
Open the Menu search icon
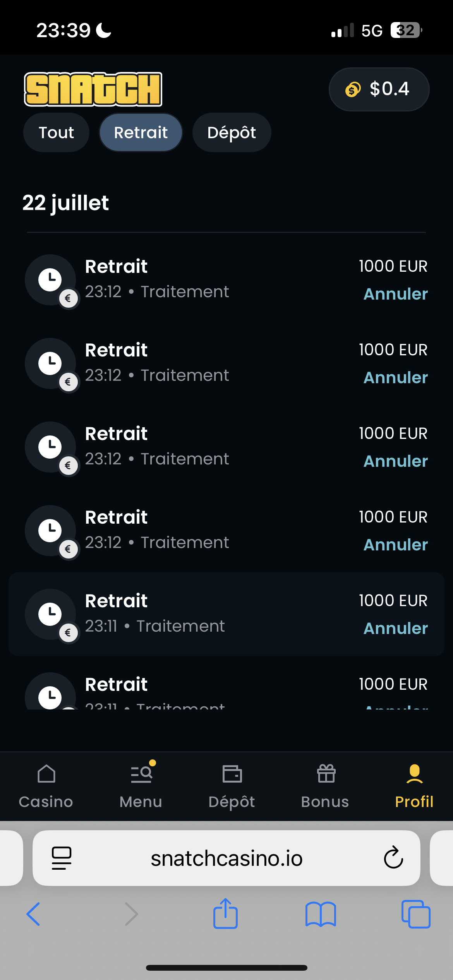coord(141,774)
